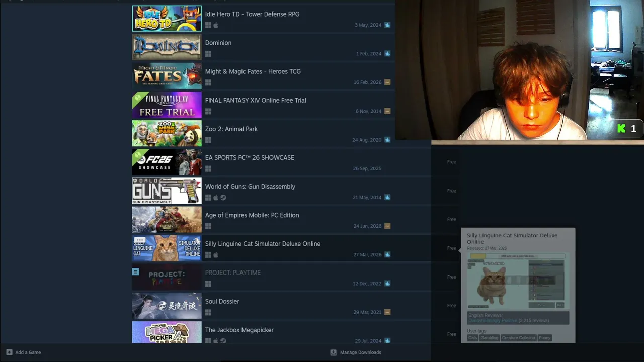This screenshot has height=362, width=644.
Task: Click the Silly Linguine Cat list thumbnail
Action: [x=167, y=248]
